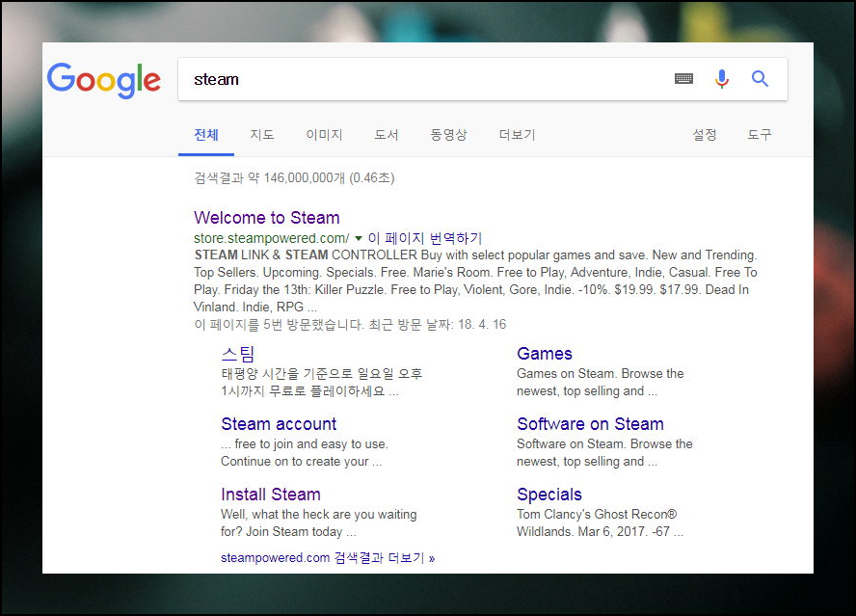Click the blue magnifier search button
The image size is (856, 616).
pos(760,79)
